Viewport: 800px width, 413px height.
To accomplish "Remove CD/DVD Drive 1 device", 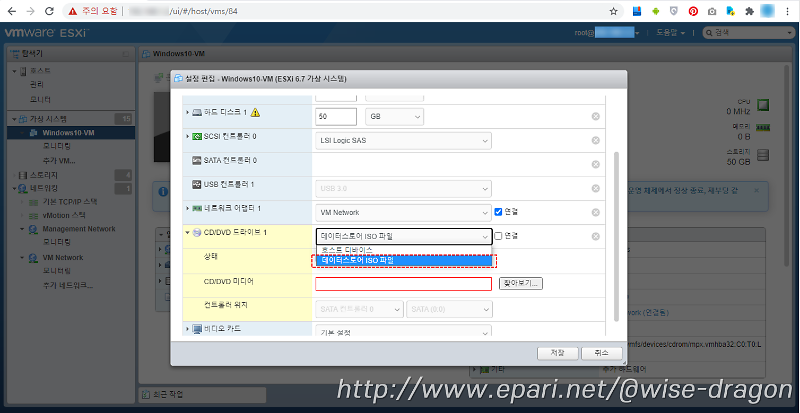I will pos(595,236).
